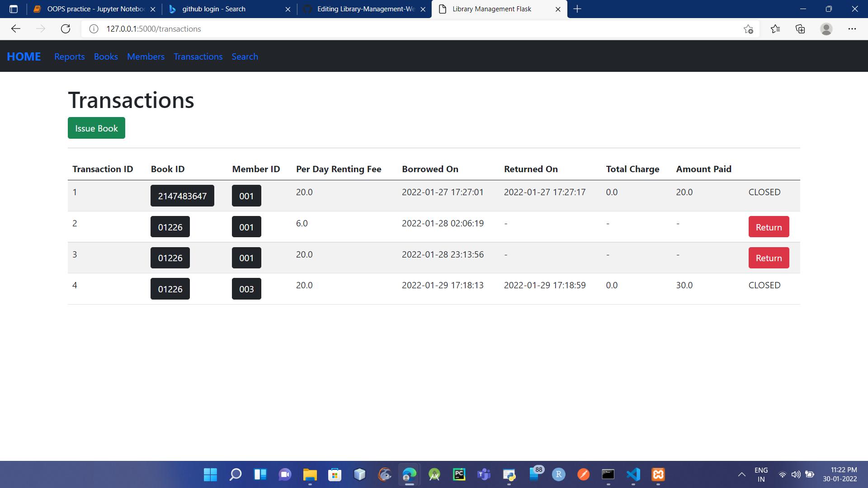Viewport: 868px width, 488px height.
Task: Open File Explorer from the taskbar
Action: click(310, 474)
